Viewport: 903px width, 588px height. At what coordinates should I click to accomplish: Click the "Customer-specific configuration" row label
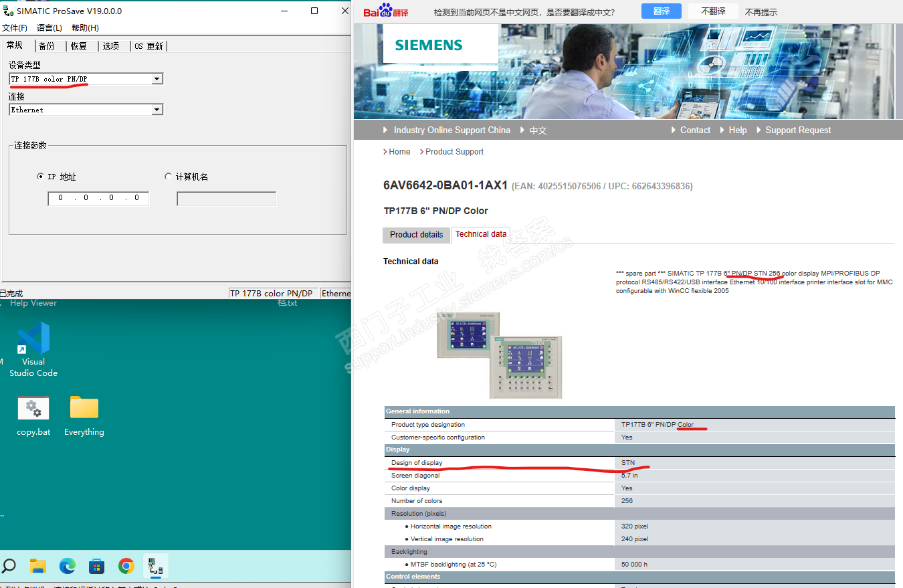(438, 437)
